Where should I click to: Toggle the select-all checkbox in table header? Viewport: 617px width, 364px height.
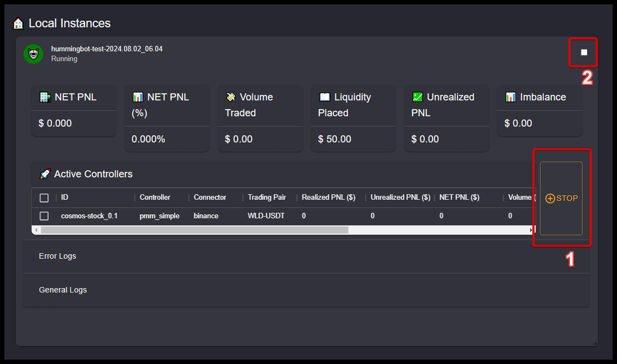pos(44,198)
